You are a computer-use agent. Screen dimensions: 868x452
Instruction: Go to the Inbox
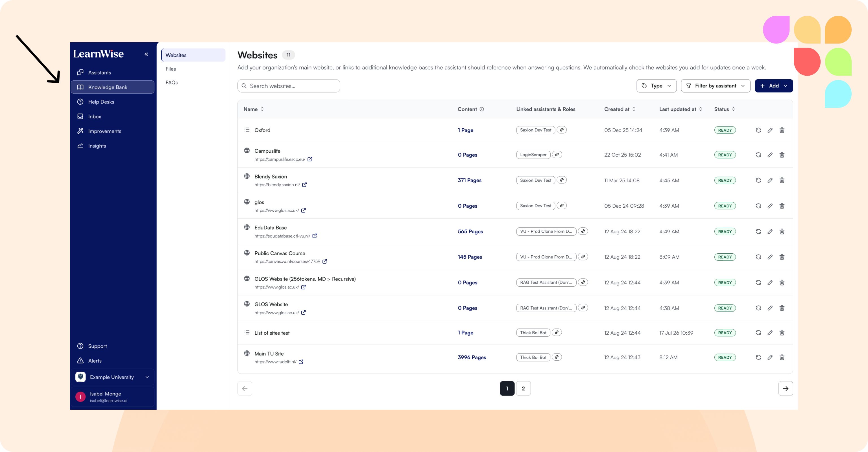(113, 117)
